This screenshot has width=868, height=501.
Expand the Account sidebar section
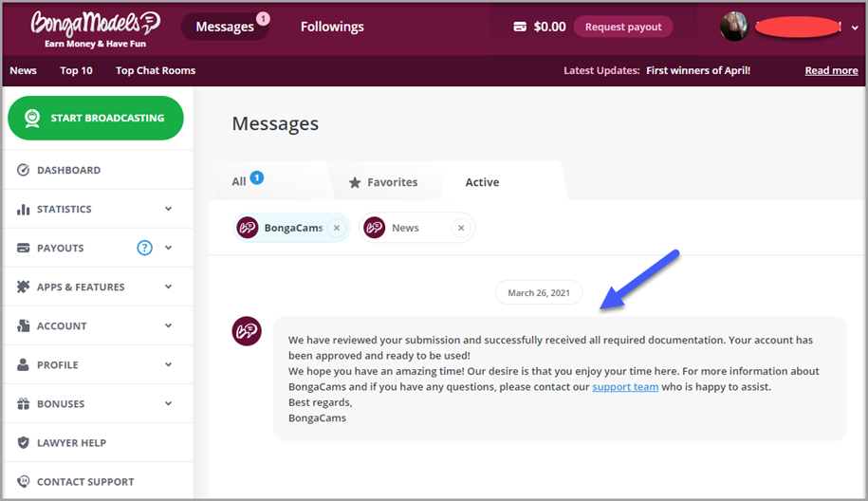click(x=168, y=325)
